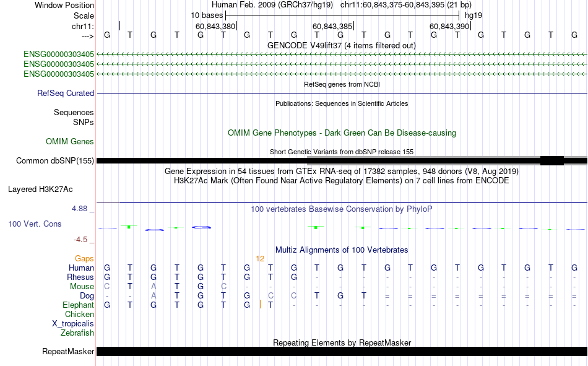This screenshot has width=588, height=366.
Task: Click the black RepeatMasker repeat bar
Action: 342,351
